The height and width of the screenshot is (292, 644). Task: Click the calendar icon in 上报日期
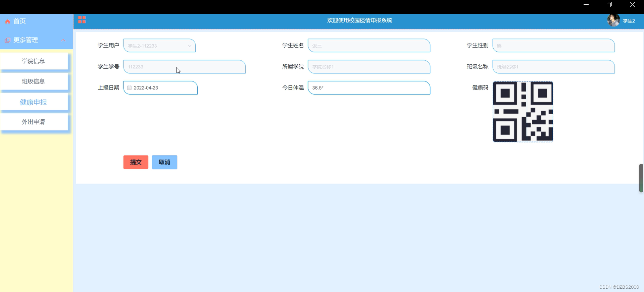click(x=129, y=88)
